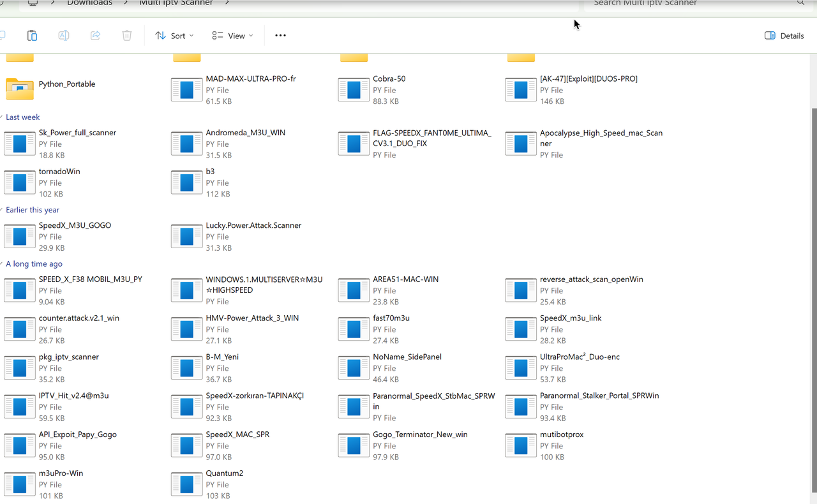817x504 pixels.
Task: Select the SpeedX_M3U_GOGO file icon
Action: point(20,237)
